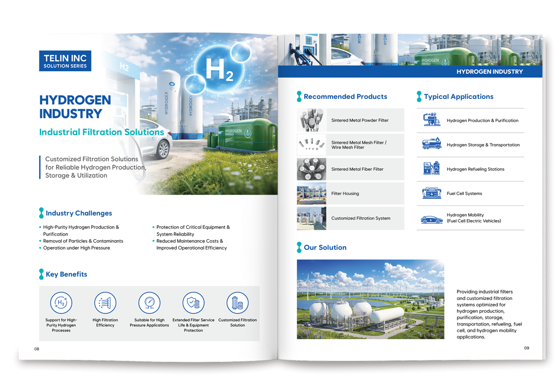Click the Hydrogen Production & Purification icon
Screen dimensions: 559x392
click(x=432, y=120)
